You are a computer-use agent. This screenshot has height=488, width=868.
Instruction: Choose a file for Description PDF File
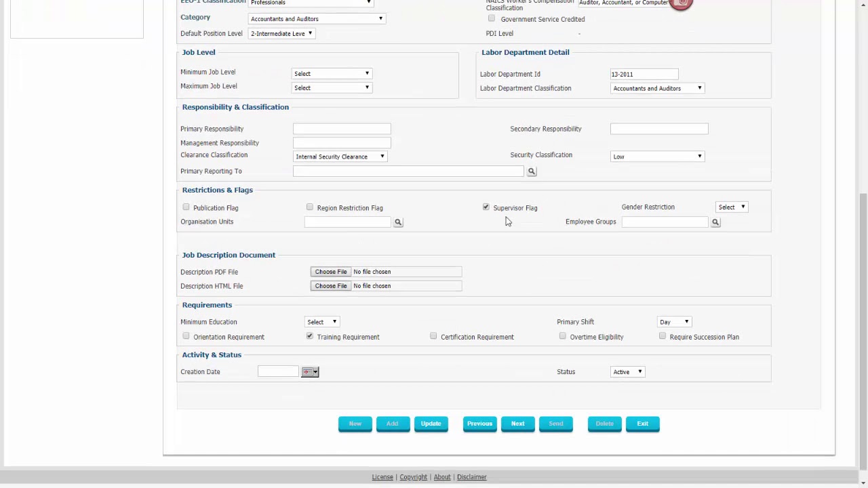pos(331,272)
